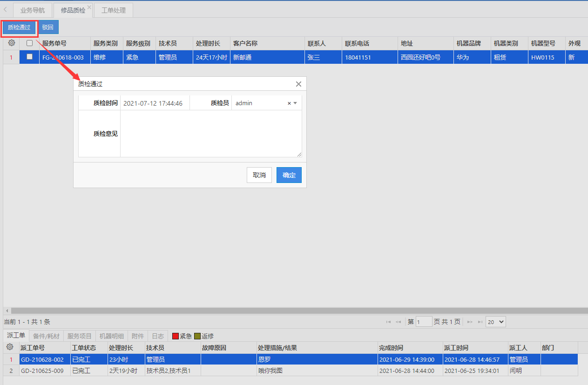Close the 修品质检 tab

tap(89, 7)
